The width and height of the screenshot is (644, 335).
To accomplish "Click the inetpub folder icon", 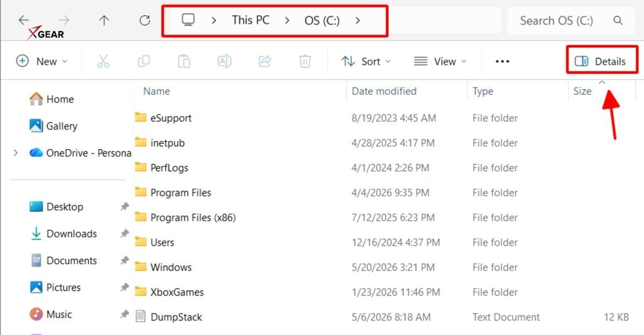I will 140,143.
